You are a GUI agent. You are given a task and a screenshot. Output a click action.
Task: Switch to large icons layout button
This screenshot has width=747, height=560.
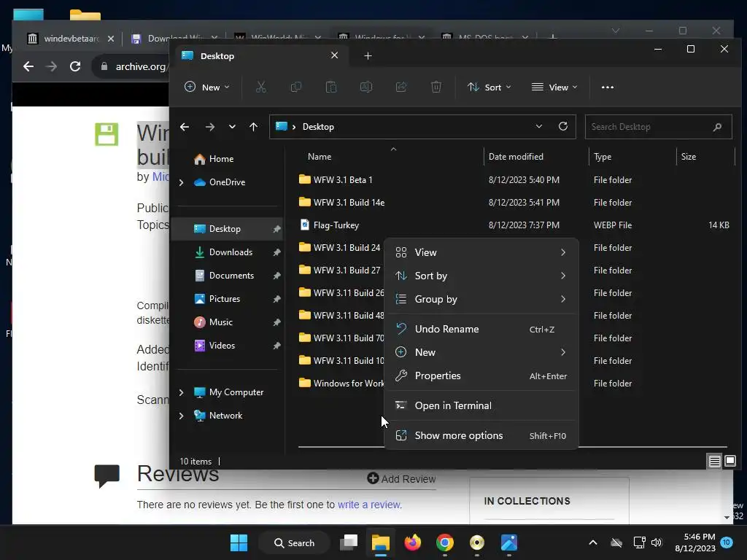(730, 461)
